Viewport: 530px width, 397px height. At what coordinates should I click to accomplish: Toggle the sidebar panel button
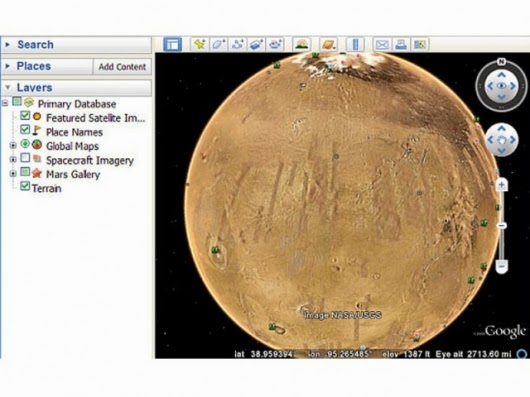[172, 45]
